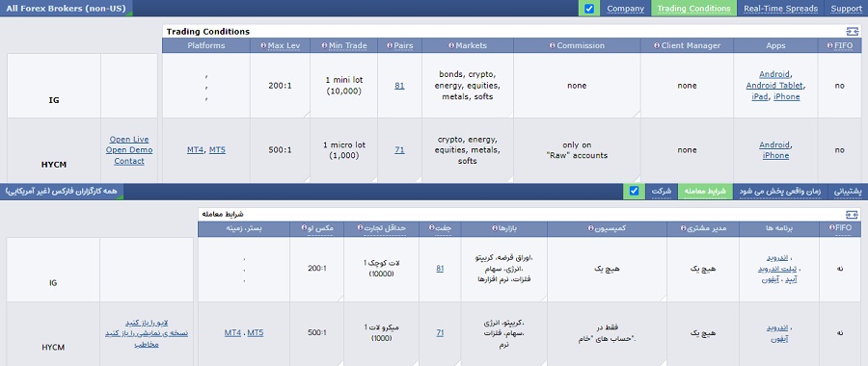Click the HYCM Open Demo link
Viewport: 868px width, 366px height.
(x=129, y=150)
